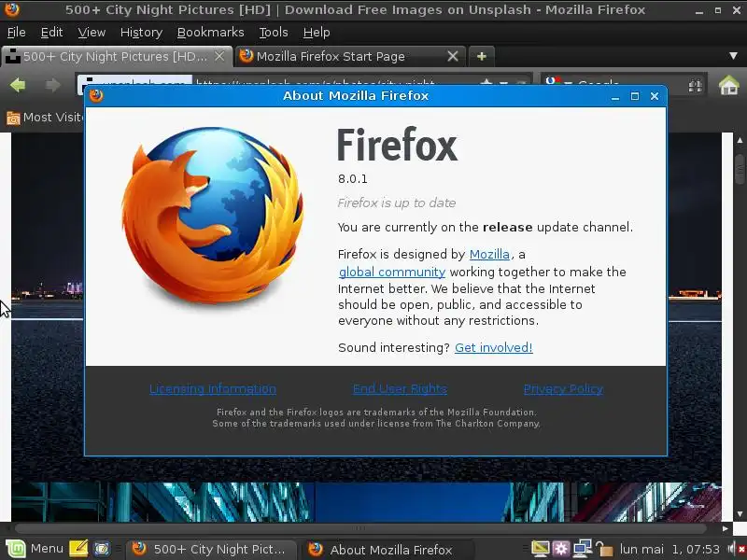Click the large Firefox globe logo
Viewport: 747px width, 560px height.
click(x=212, y=216)
